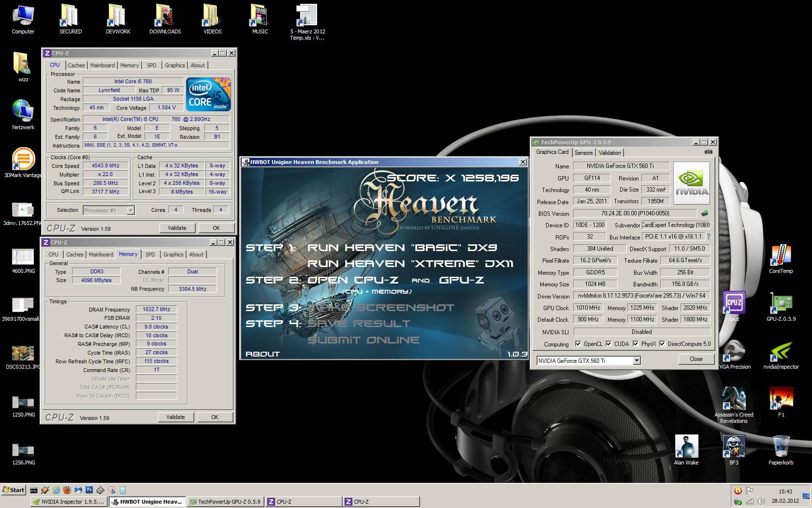Open the GPU-Z.0.5.9 desktop shortcut

click(x=781, y=307)
